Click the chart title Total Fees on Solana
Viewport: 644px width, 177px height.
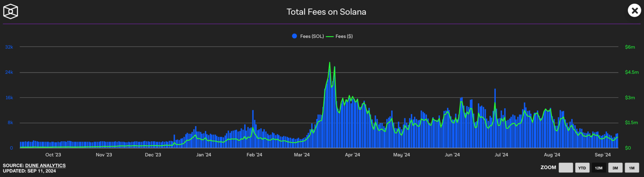click(326, 12)
